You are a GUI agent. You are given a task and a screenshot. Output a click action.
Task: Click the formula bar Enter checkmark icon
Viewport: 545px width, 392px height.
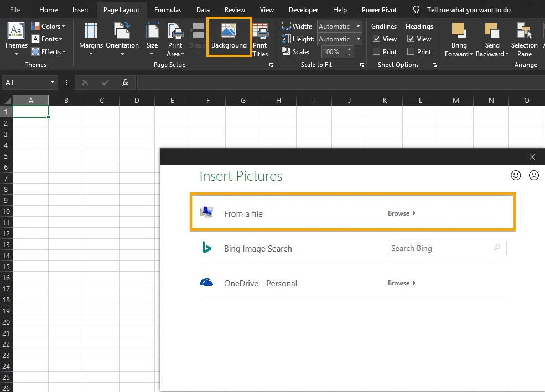105,82
